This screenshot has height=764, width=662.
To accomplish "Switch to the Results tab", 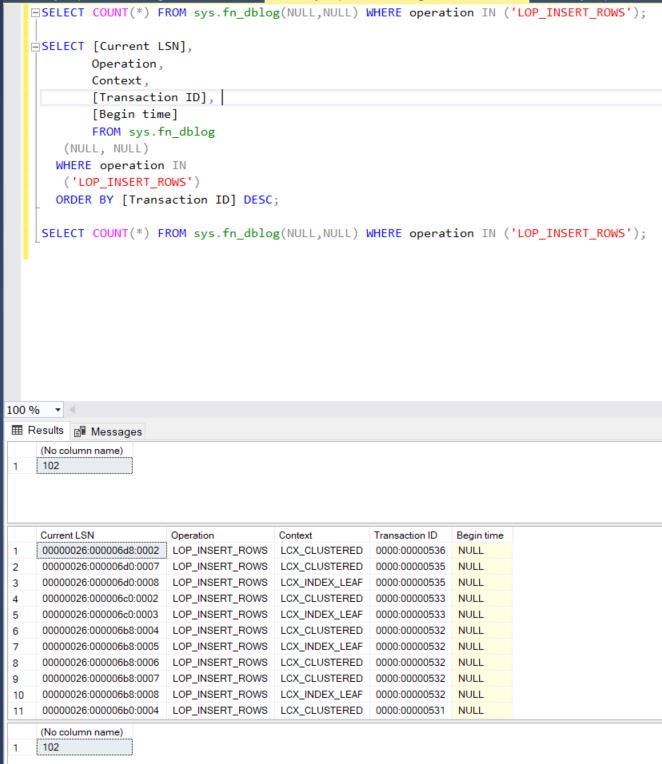I will [x=38, y=430].
